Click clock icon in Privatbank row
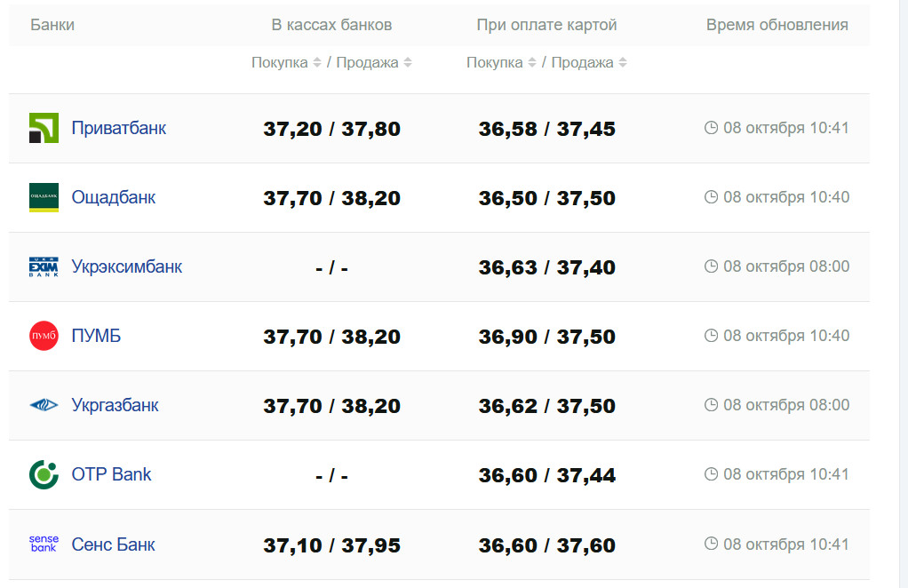The image size is (908, 588). coord(711,128)
